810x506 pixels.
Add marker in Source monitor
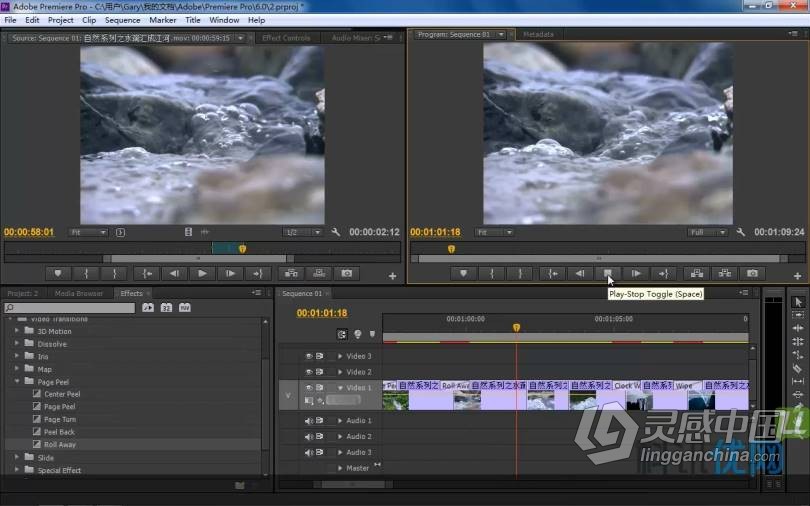pyautogui.click(x=58, y=274)
